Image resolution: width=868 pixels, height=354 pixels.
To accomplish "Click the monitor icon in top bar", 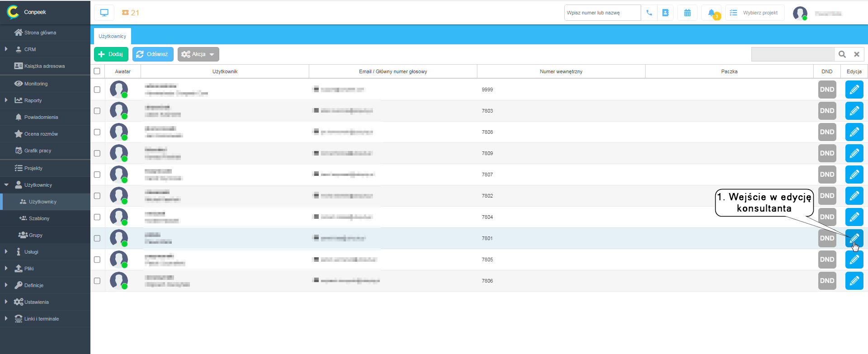I will coord(104,13).
